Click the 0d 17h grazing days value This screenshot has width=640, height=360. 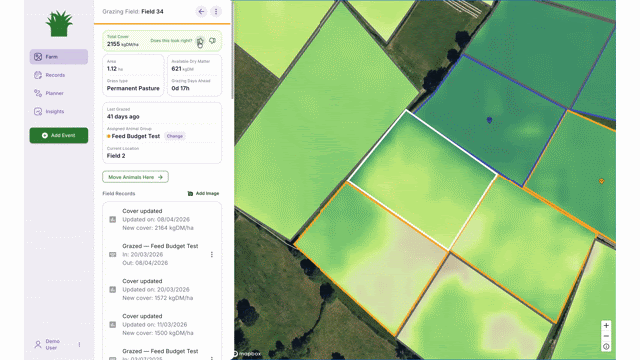tap(180, 88)
